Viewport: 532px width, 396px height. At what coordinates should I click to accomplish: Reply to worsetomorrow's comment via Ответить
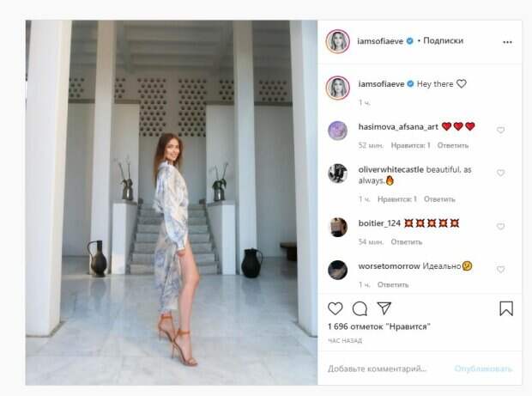(x=393, y=284)
